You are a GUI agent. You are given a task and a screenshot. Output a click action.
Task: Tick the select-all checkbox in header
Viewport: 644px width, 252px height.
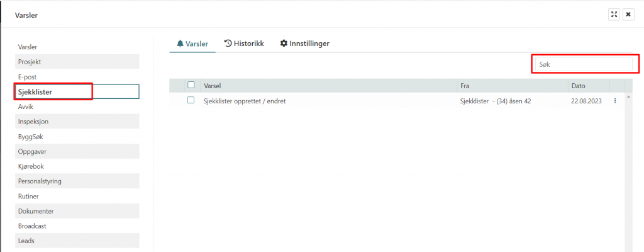tap(191, 85)
